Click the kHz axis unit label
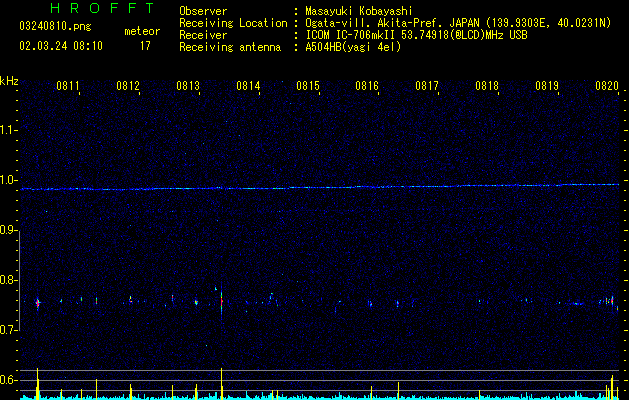 point(9,81)
